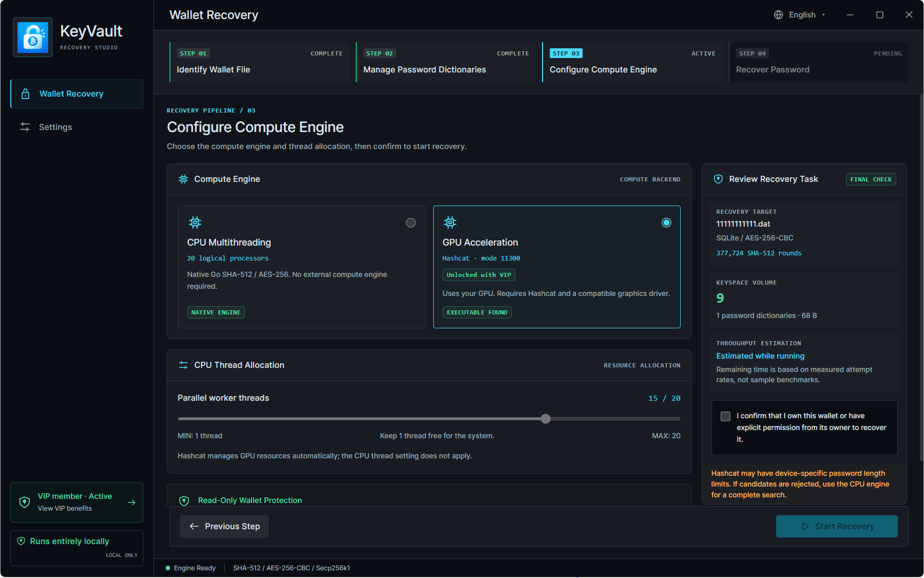Go to Step 02 Manage Password Dictionaries
924x578 pixels.
[446, 62]
